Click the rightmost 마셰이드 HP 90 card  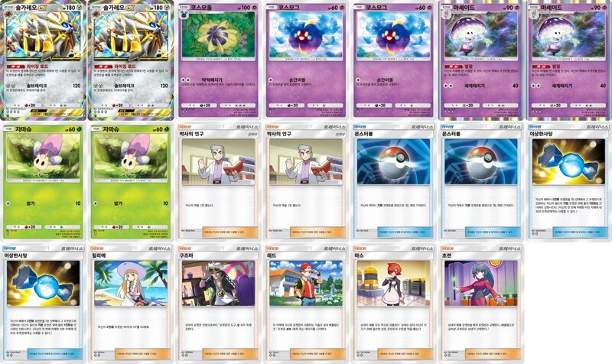click(x=568, y=60)
